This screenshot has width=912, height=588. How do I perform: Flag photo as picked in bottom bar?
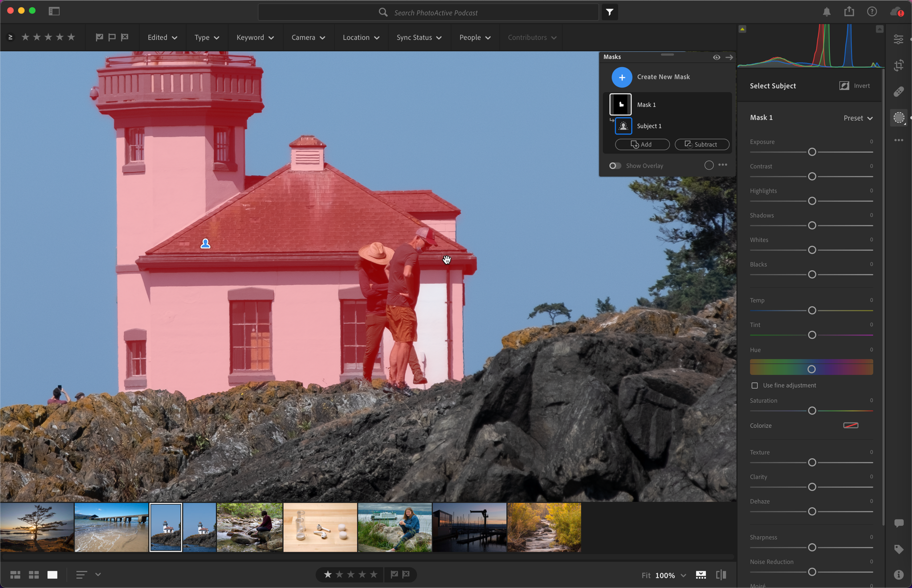[x=394, y=575]
